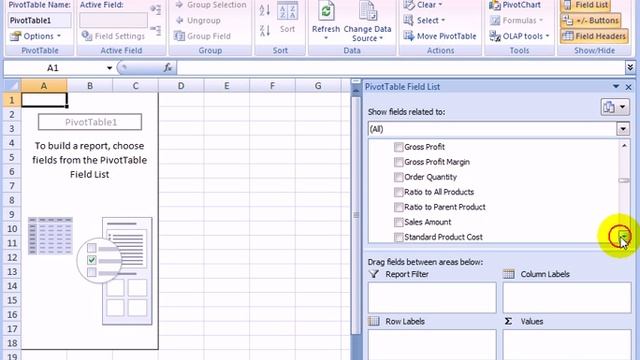
Task: Open Field List layout view button
Action: pyautogui.click(x=615, y=107)
